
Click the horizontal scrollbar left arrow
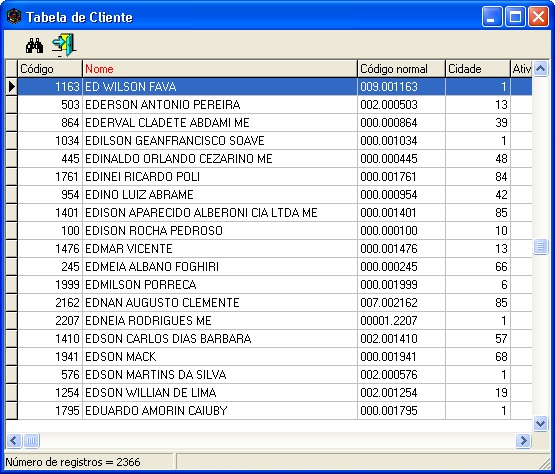pyautogui.click(x=13, y=441)
